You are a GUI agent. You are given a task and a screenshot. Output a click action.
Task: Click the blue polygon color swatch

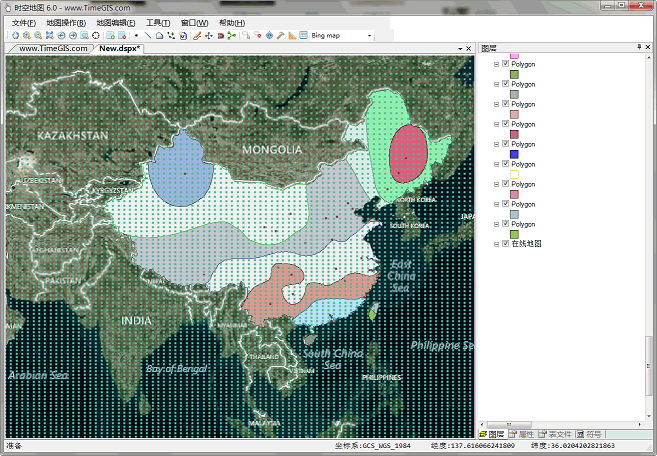515,154
